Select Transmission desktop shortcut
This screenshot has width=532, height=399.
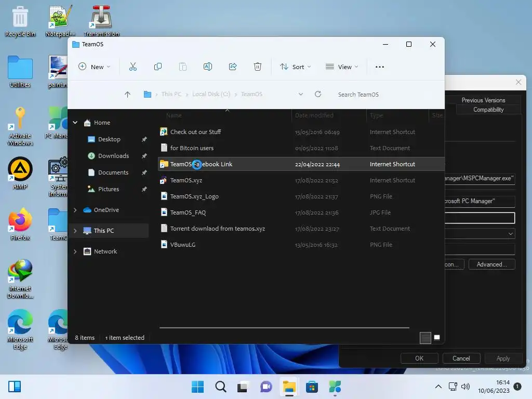[x=101, y=21]
